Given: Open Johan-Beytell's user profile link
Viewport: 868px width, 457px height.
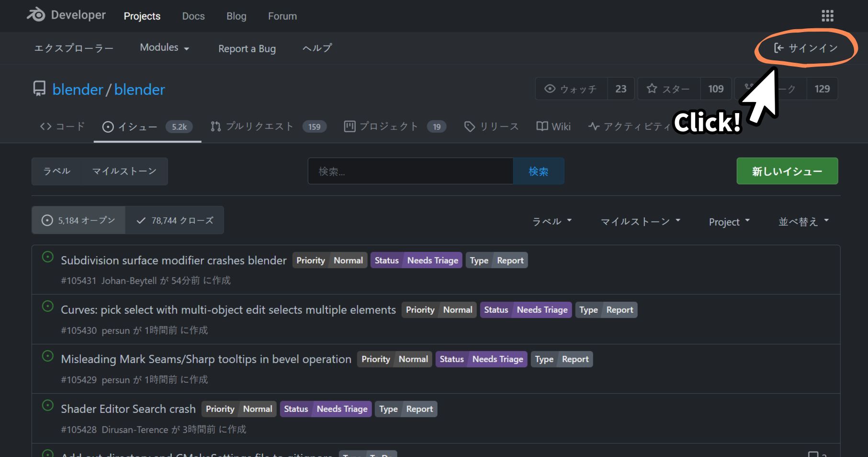Looking at the screenshot, I should tap(129, 280).
